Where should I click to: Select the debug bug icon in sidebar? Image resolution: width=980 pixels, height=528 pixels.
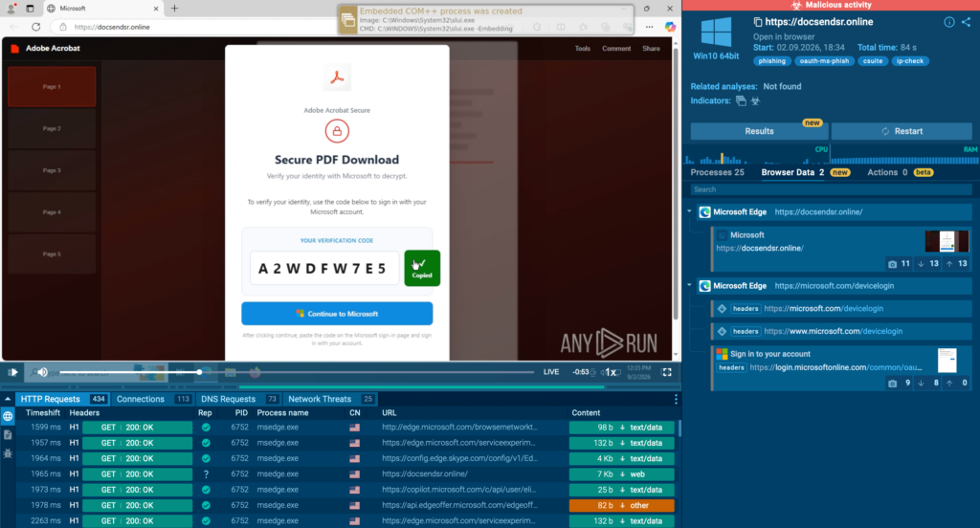[8, 453]
